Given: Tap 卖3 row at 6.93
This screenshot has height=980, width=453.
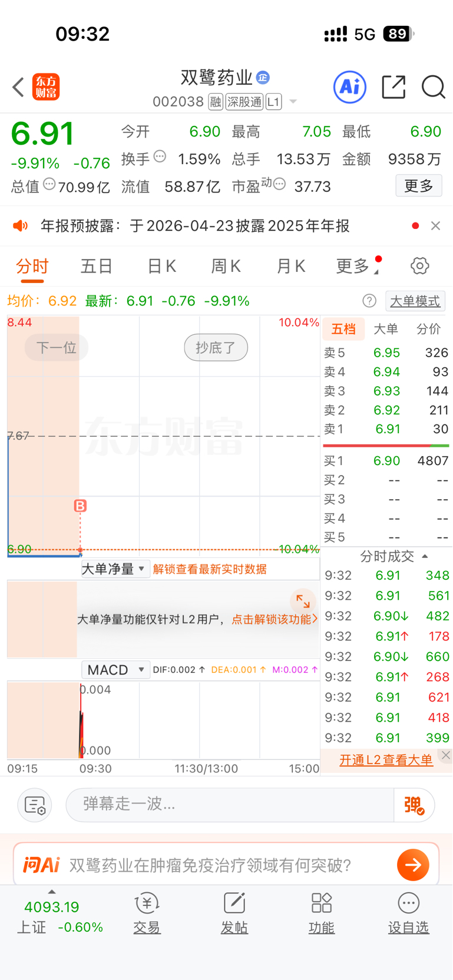Looking at the screenshot, I should pos(386,391).
